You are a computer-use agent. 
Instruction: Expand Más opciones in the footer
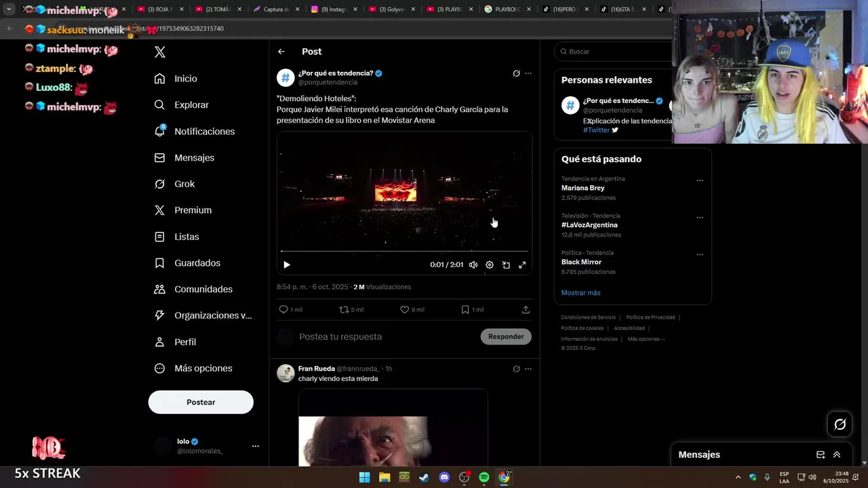(x=646, y=339)
